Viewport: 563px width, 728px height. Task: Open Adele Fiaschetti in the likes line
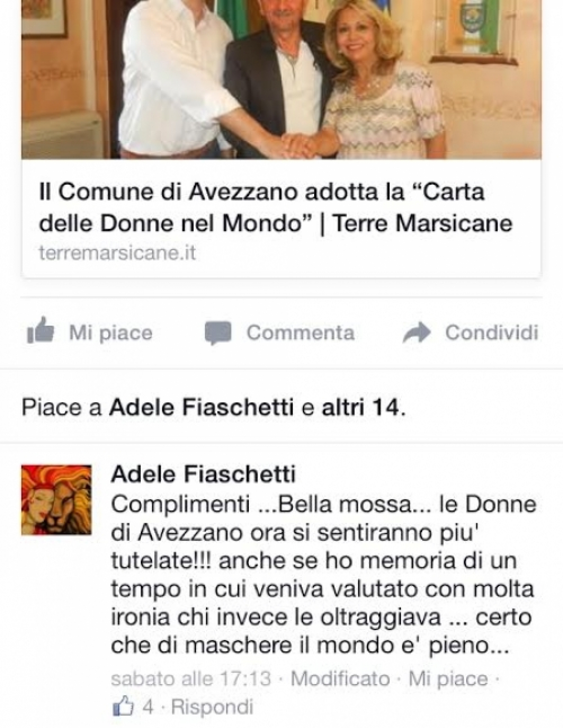pos(201,408)
